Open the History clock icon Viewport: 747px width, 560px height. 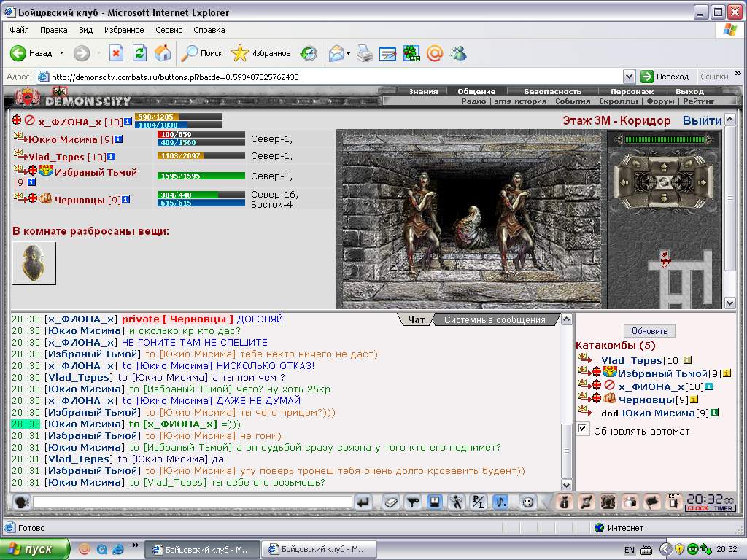(309, 52)
